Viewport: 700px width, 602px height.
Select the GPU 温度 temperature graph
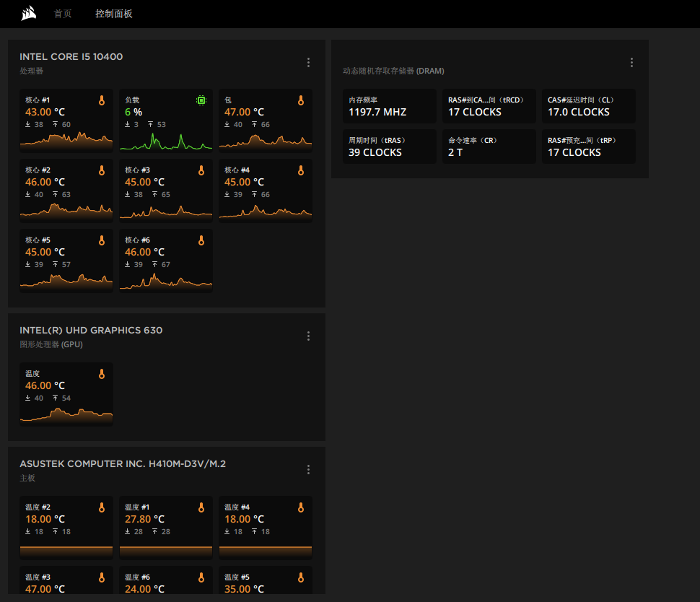(x=66, y=416)
